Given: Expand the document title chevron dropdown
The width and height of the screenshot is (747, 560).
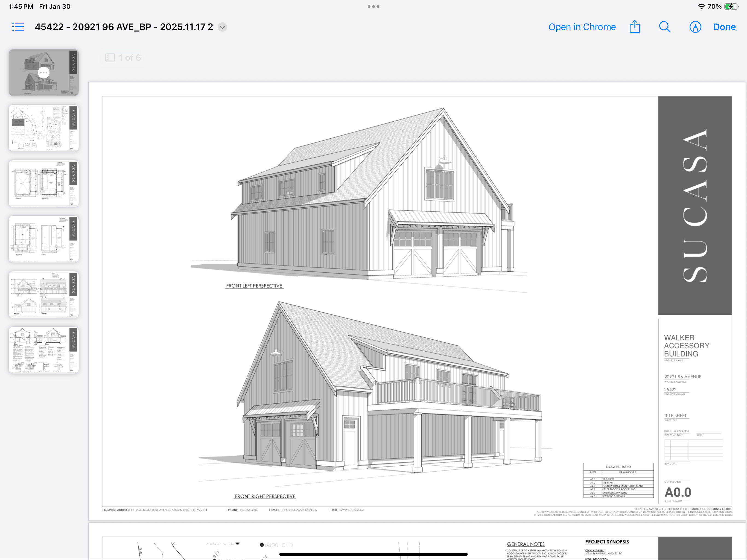Looking at the screenshot, I should [x=222, y=27].
